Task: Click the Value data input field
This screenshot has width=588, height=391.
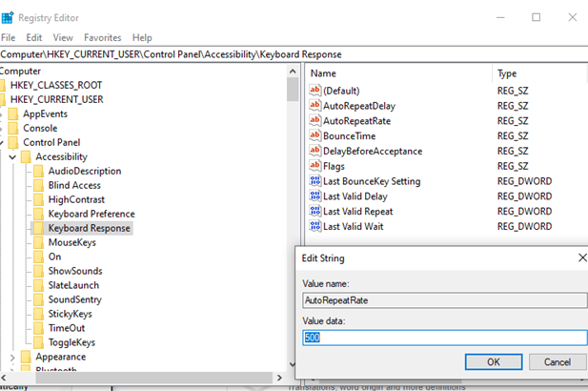Action: [x=445, y=338]
